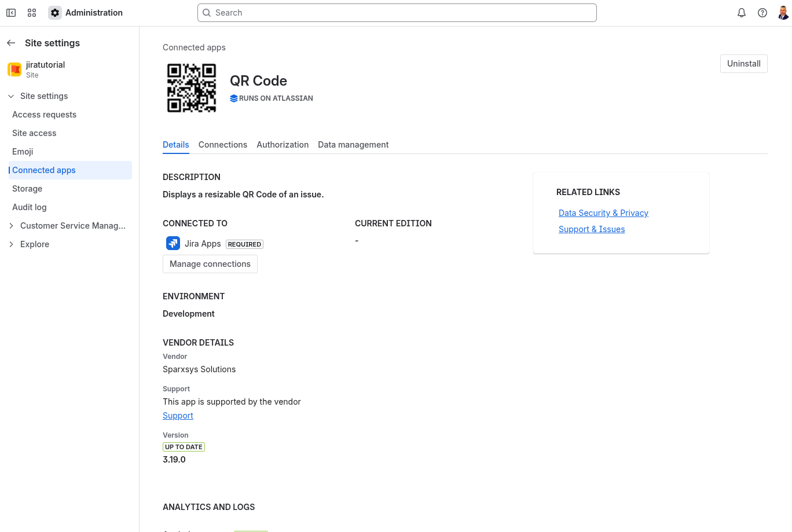Switch to the Connections tab
This screenshot has height=532, width=792.
[x=223, y=145]
